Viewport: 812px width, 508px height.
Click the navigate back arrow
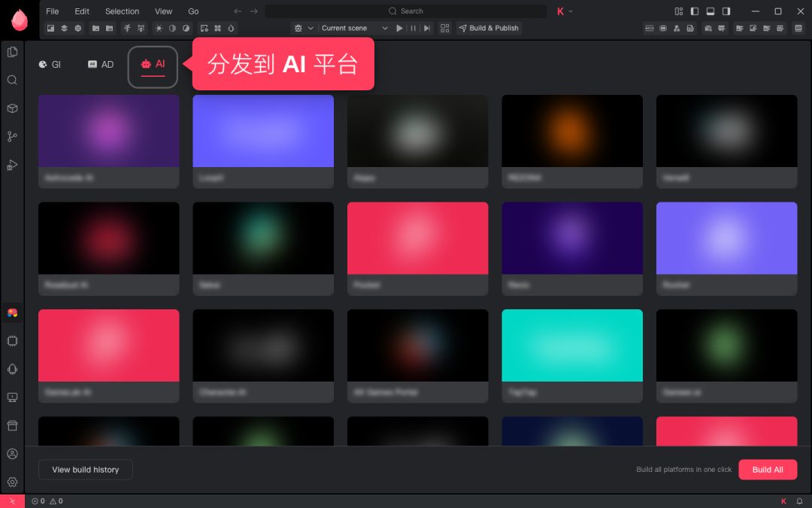(238, 11)
